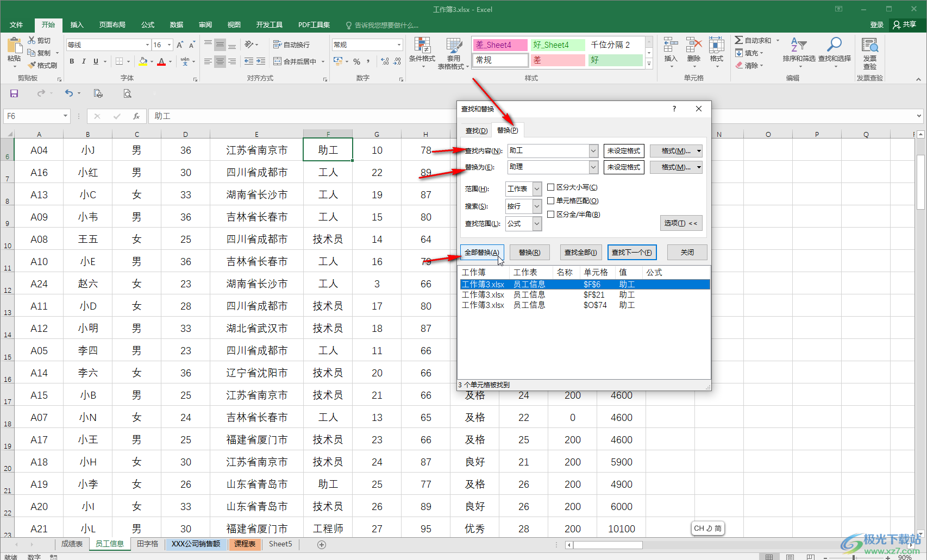Enable the 单元格匹配 match entire cell checkbox
This screenshot has width=927, height=560.
(550, 201)
